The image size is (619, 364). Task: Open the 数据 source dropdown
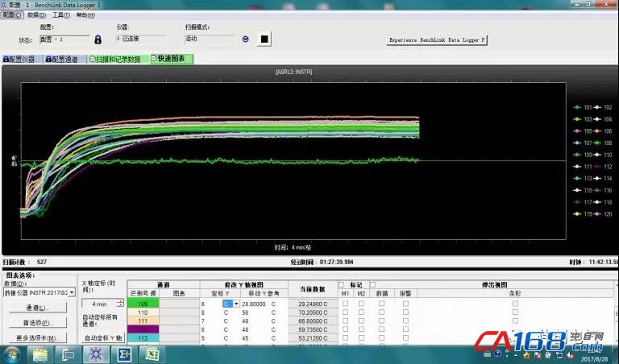pos(72,292)
